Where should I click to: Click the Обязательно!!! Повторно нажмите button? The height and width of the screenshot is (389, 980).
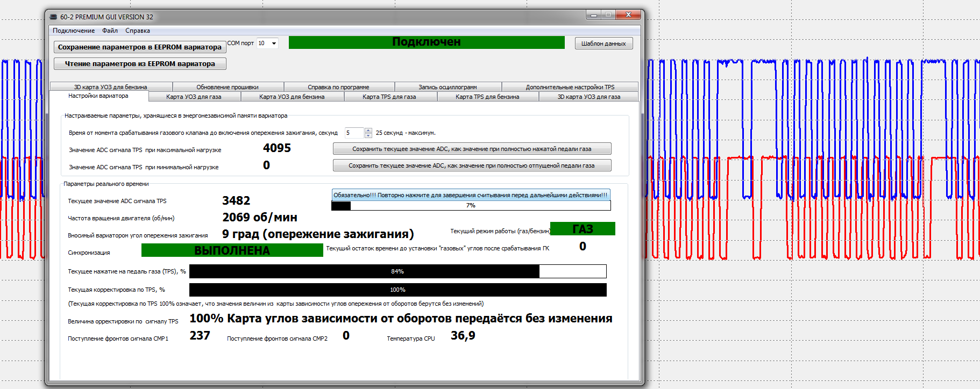[x=471, y=195]
